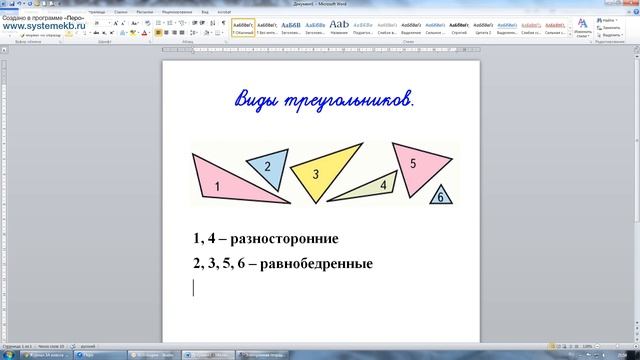Screen dimensions: 640x360
Task: Place cursor in 'Виды треугольников.' heading
Action: (324, 100)
